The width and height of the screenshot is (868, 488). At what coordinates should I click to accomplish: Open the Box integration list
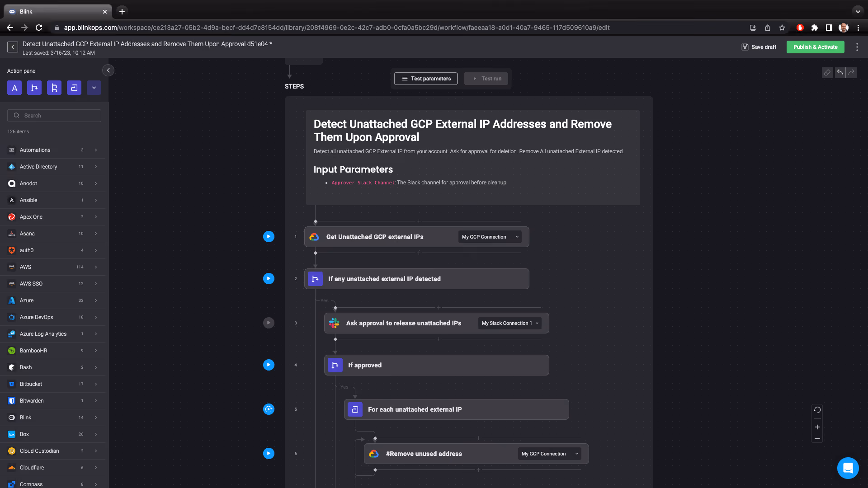pos(52,434)
